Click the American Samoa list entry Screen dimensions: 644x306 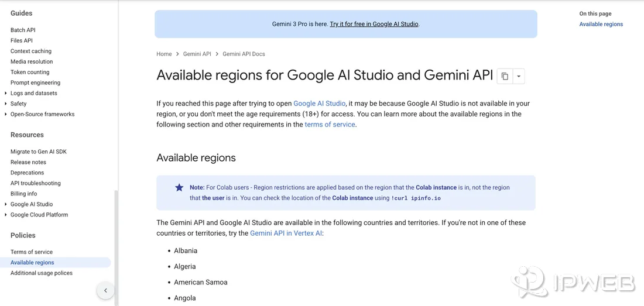pos(200,282)
